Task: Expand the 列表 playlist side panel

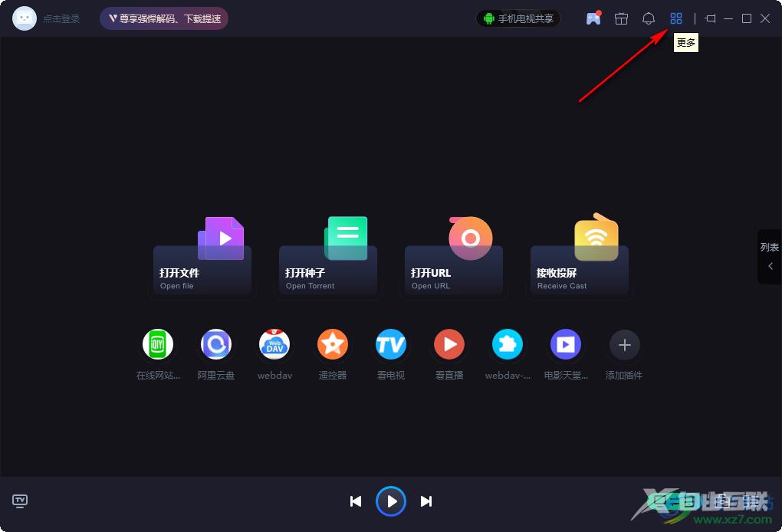Action: click(769, 257)
